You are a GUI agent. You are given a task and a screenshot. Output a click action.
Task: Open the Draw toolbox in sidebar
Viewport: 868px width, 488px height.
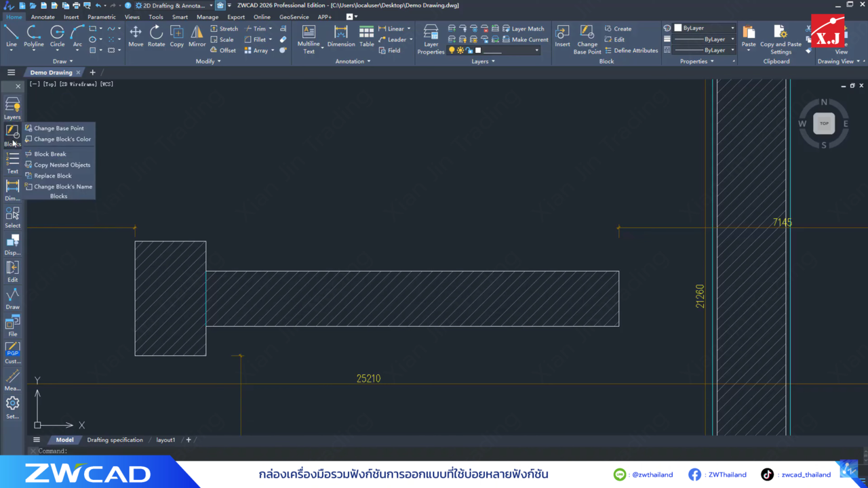coord(12,298)
